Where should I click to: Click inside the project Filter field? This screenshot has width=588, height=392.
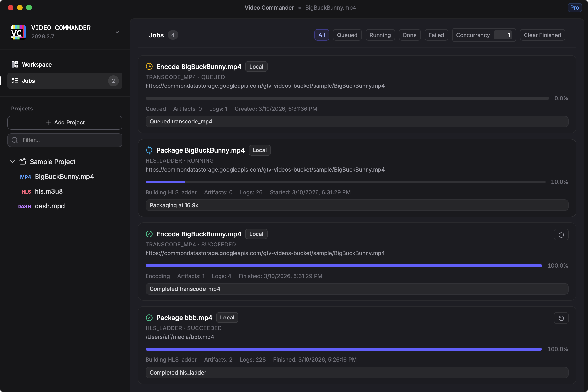pyautogui.click(x=65, y=140)
